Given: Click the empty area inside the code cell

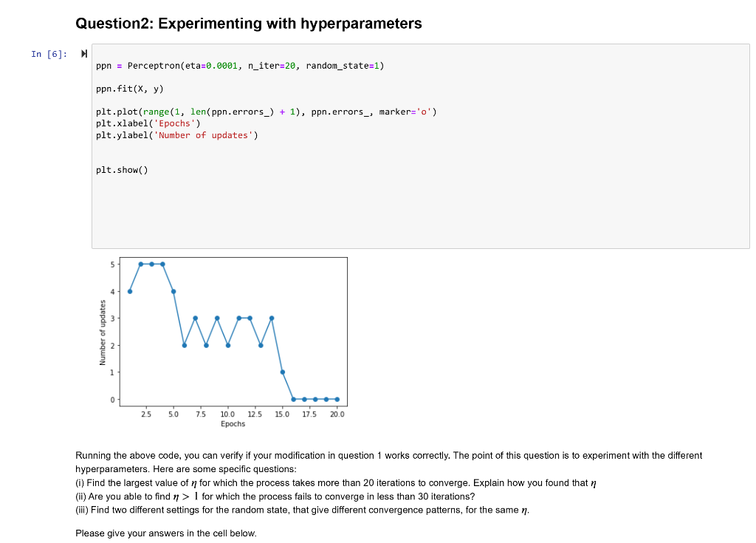Looking at the screenshot, I should [420, 212].
